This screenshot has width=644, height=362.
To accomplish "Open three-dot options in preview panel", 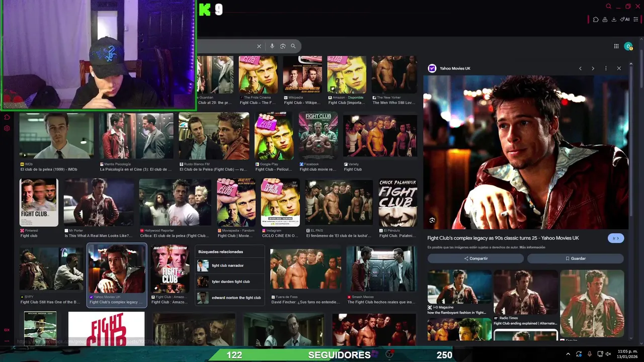I will click(606, 68).
